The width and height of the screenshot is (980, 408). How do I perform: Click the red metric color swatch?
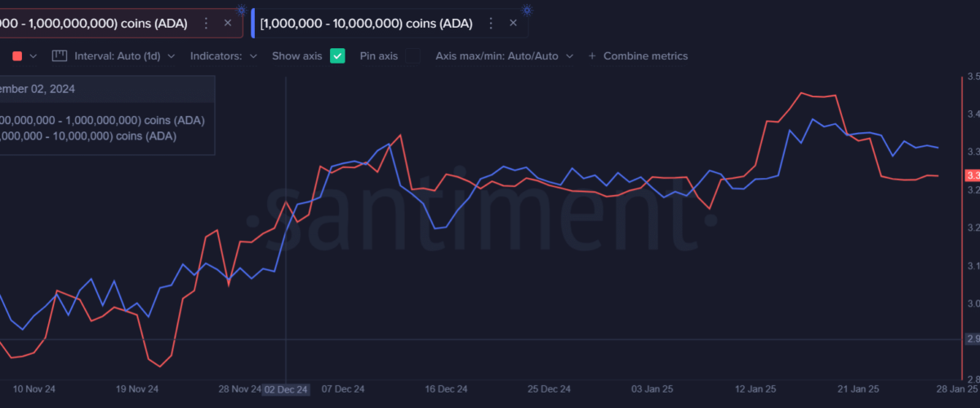(x=18, y=56)
